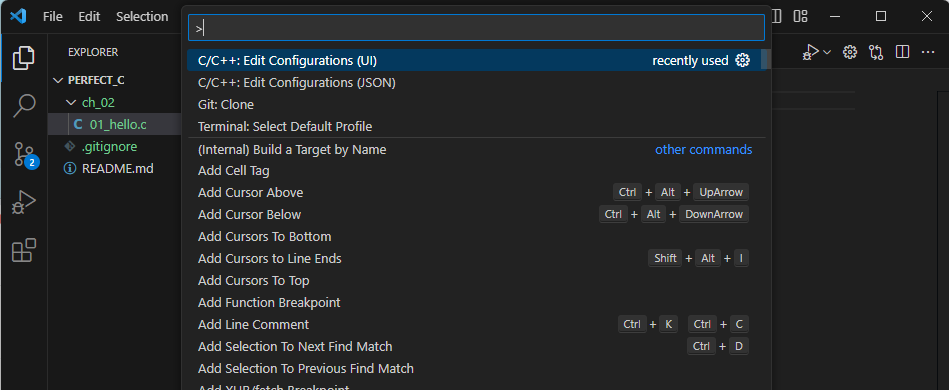Click the 'recently used' label

pyautogui.click(x=690, y=61)
